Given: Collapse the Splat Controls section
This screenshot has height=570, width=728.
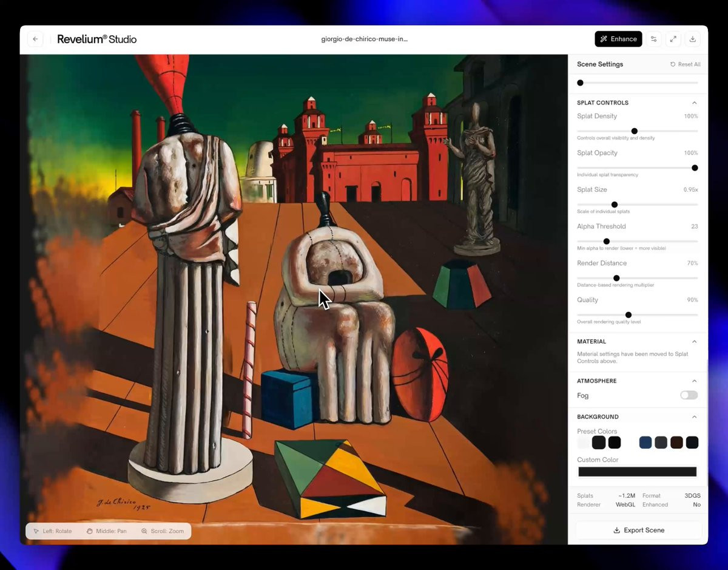Looking at the screenshot, I should (x=695, y=103).
